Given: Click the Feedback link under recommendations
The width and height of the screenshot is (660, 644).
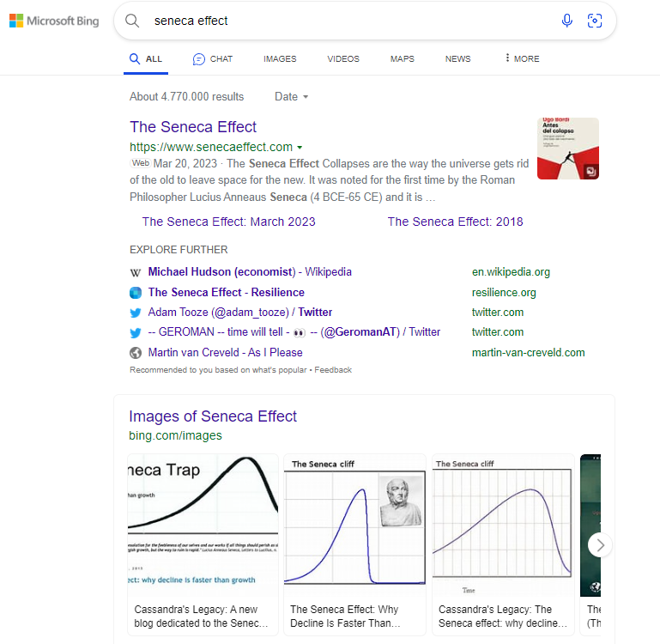Looking at the screenshot, I should (x=333, y=370).
